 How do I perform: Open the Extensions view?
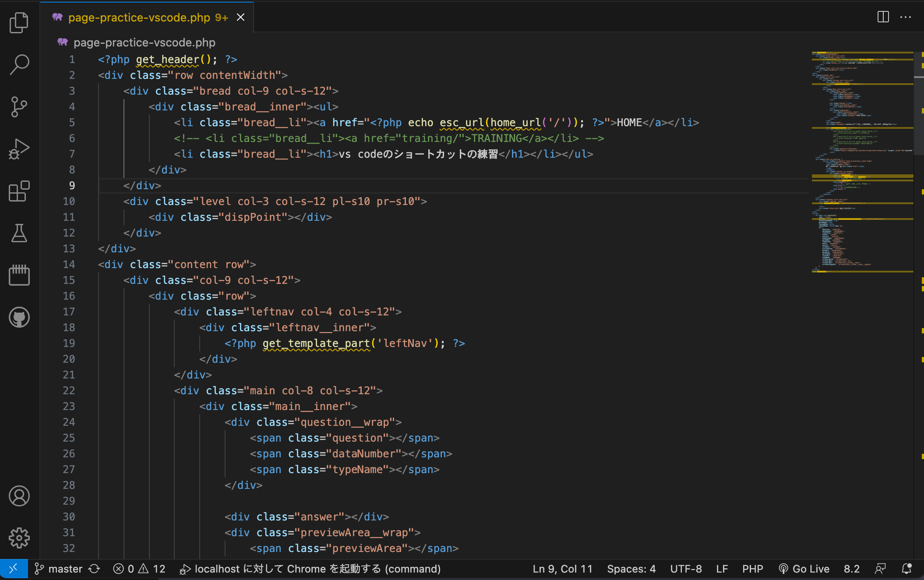(19, 191)
